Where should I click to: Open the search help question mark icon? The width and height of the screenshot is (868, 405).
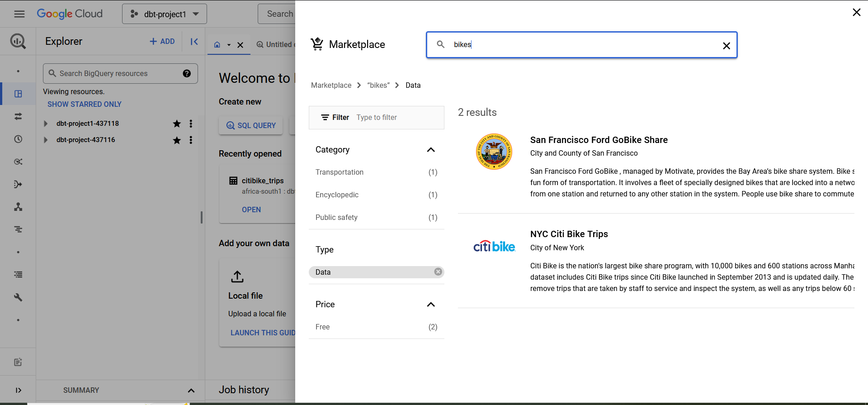(187, 73)
